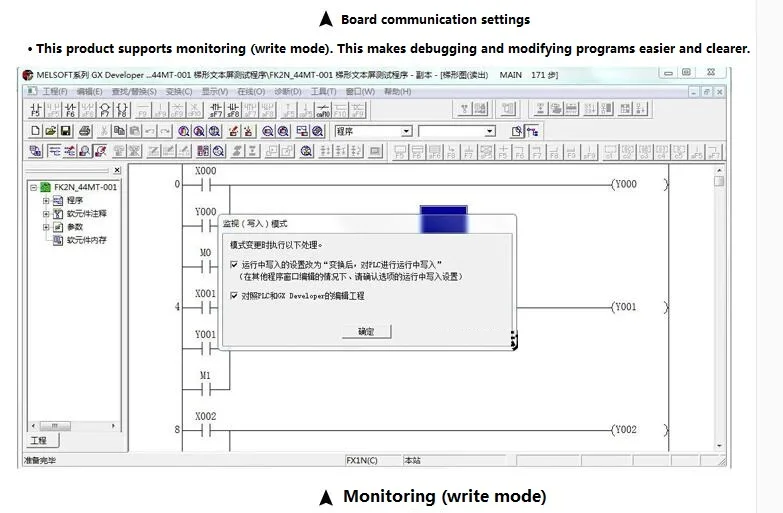783x513 pixels.
Task: Select the M0 contact in ladder
Action: pos(206,267)
